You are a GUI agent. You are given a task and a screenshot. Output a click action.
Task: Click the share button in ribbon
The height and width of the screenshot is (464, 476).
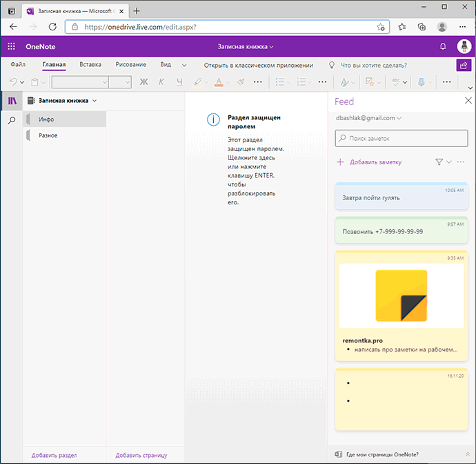[464, 65]
